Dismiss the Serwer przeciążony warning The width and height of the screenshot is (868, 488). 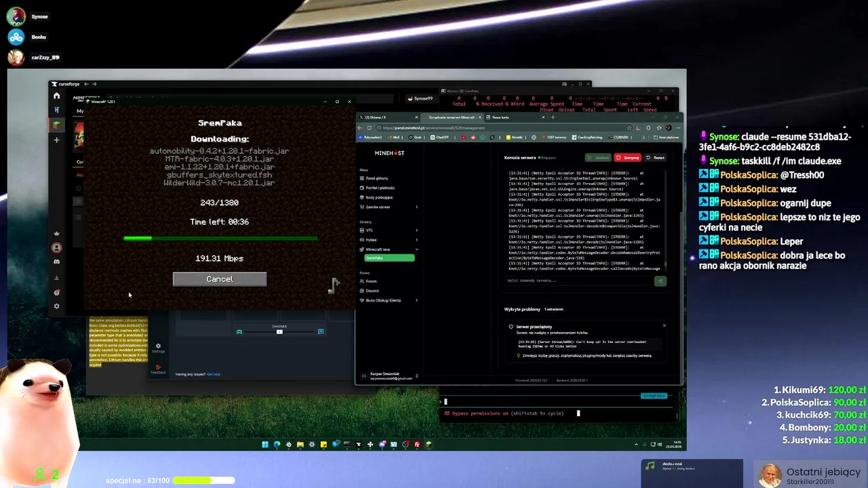point(664,326)
